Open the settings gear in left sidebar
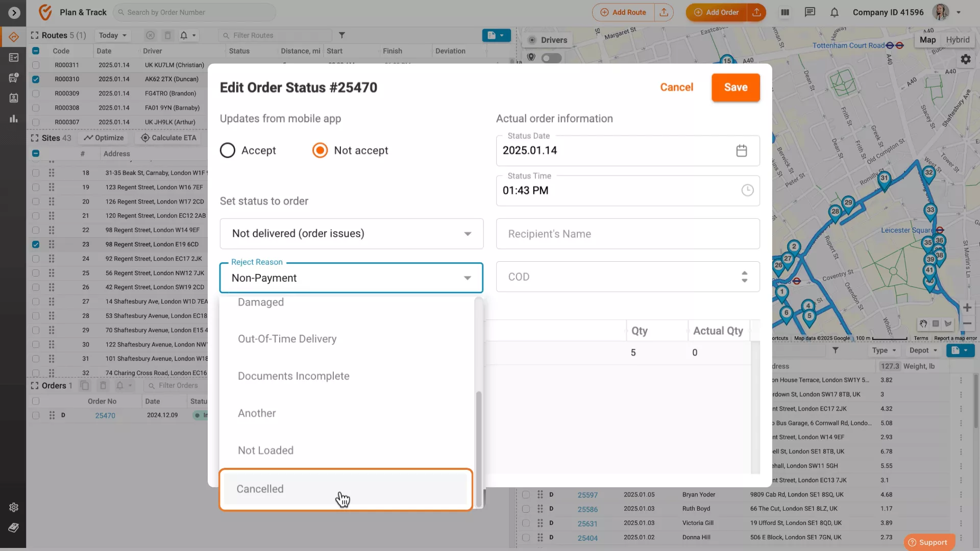The height and width of the screenshot is (551, 980). point(14,507)
